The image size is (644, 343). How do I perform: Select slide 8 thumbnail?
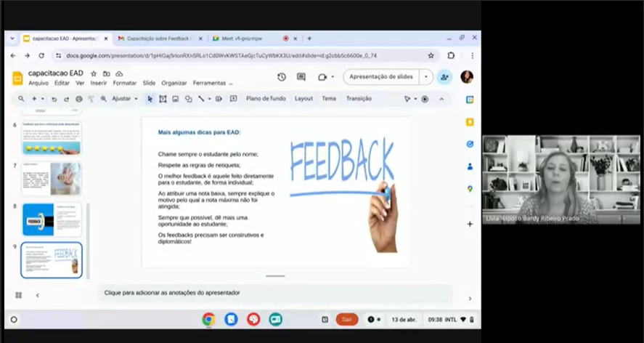click(52, 219)
